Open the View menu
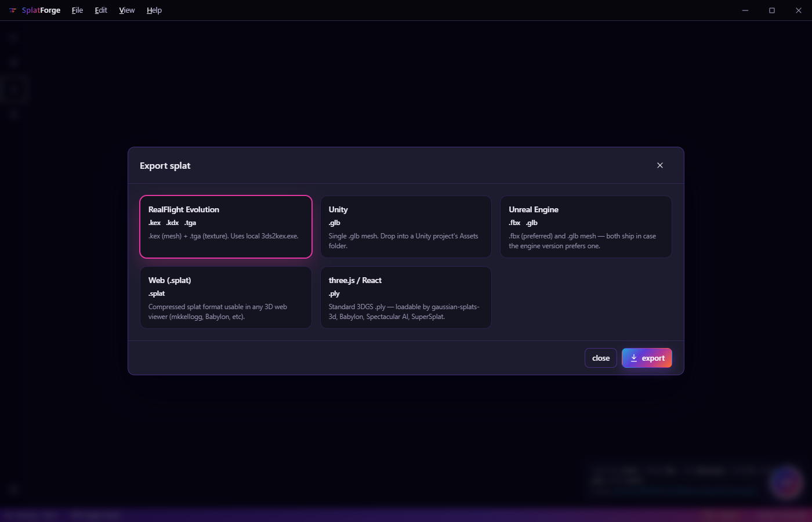Screen dimensions: 812x522 click(126, 10)
